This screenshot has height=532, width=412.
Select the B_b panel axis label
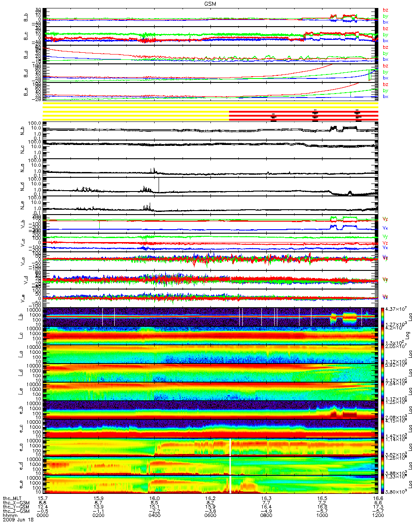pos(26,18)
